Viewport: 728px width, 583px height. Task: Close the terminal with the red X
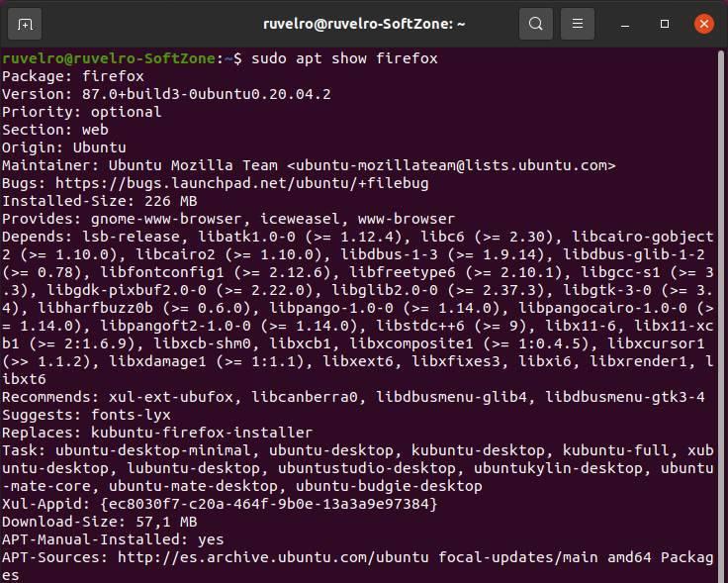[704, 24]
